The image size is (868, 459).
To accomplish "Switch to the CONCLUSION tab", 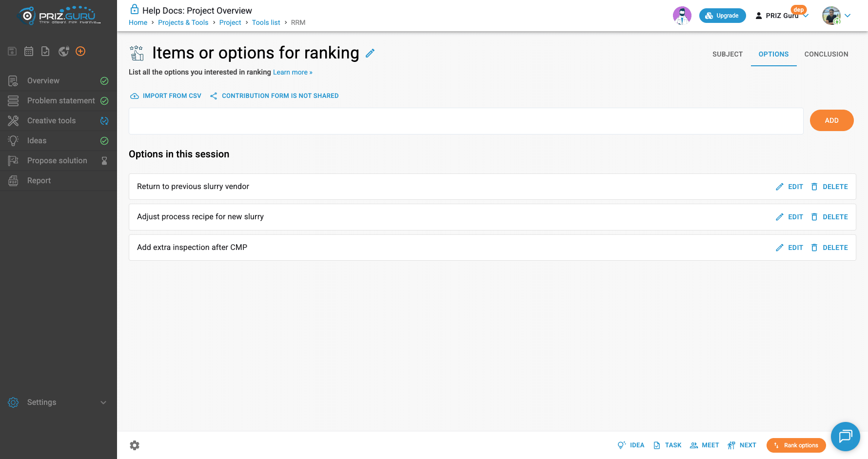I will tap(826, 54).
